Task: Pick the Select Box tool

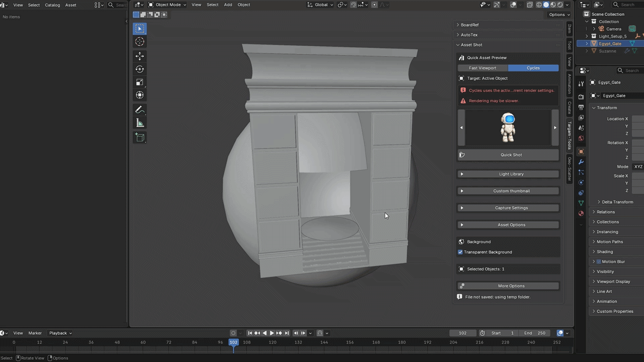Action: tap(140, 29)
